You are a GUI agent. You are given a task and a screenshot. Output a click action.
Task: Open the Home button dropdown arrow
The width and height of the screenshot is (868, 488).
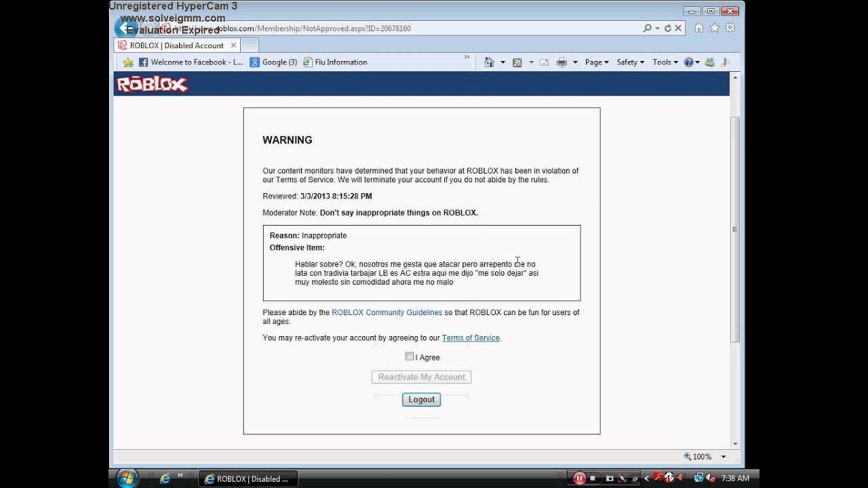point(502,62)
